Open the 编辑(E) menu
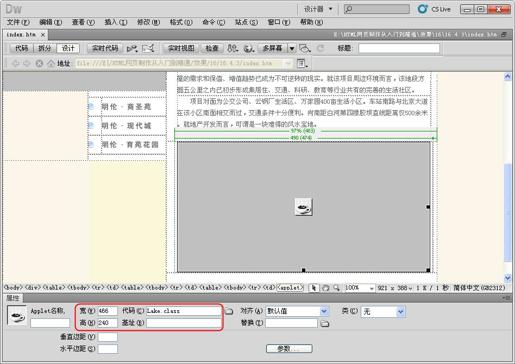Screen dimensions: 515x364 pos(51,22)
